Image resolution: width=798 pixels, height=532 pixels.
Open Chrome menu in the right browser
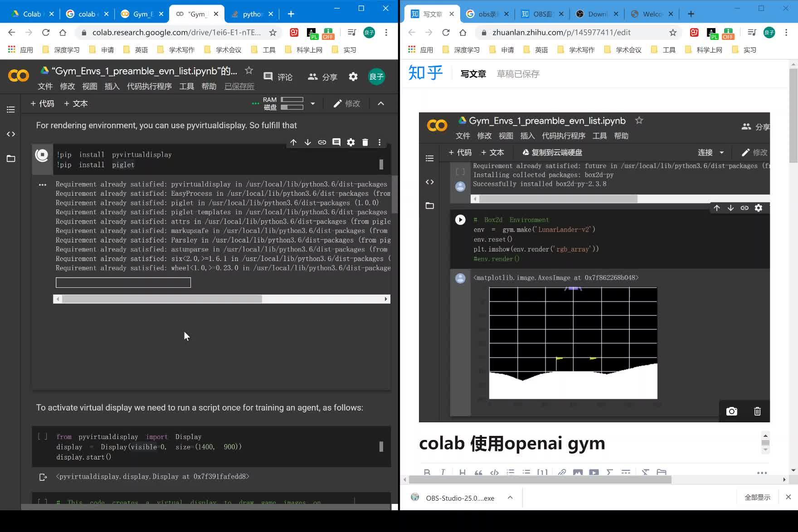coord(787,32)
